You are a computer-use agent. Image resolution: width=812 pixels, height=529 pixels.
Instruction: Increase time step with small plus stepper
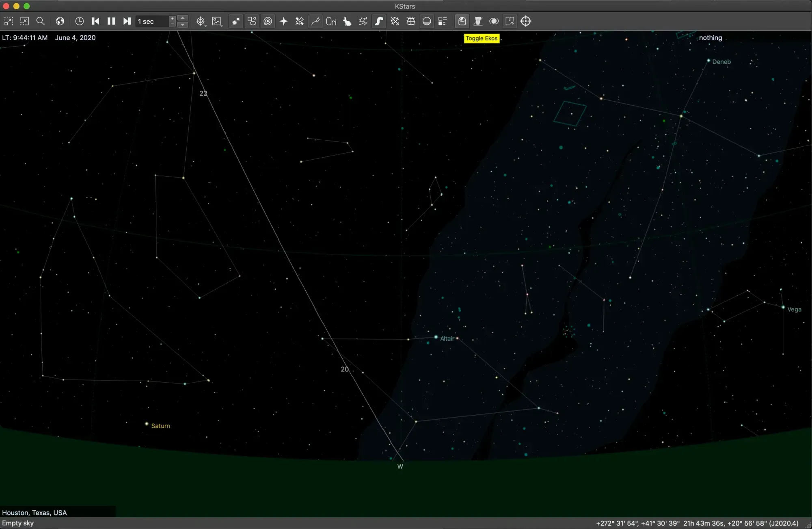point(172,19)
